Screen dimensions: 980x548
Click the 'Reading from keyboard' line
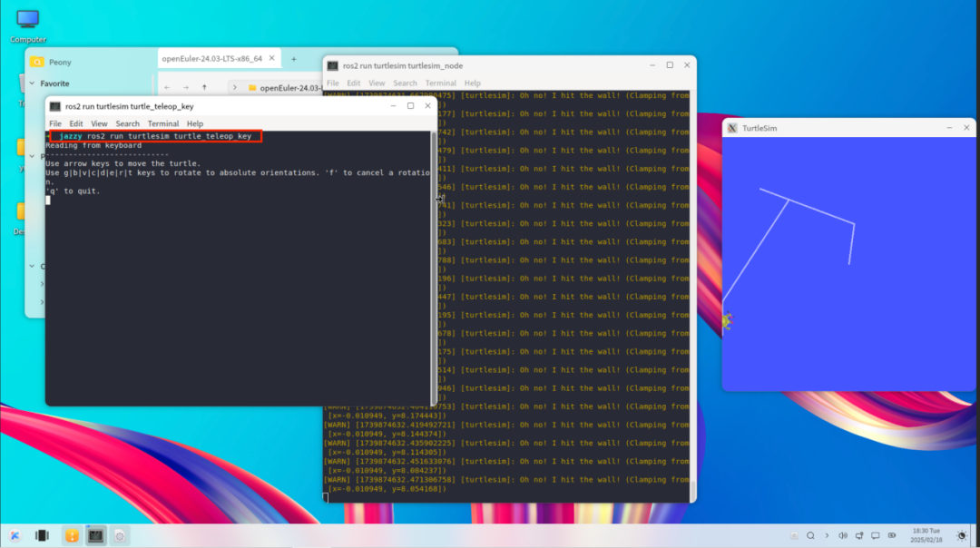pyautogui.click(x=93, y=145)
